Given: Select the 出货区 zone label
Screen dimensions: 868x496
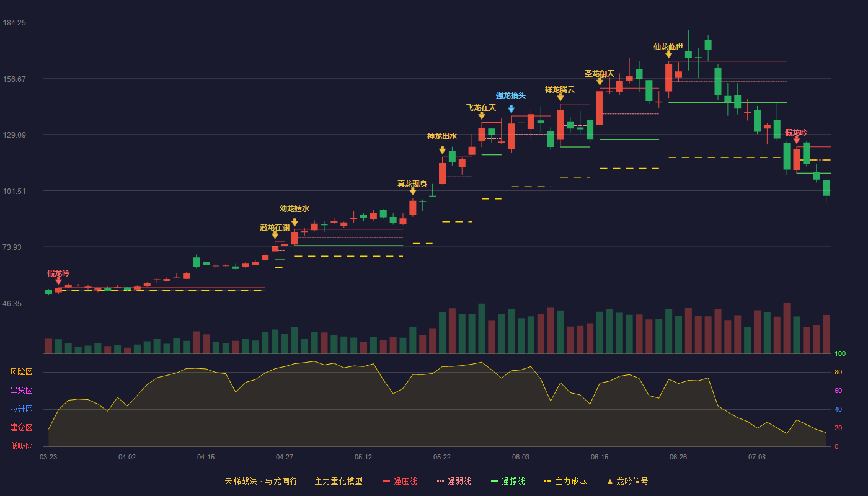Looking at the screenshot, I should pos(21,391).
